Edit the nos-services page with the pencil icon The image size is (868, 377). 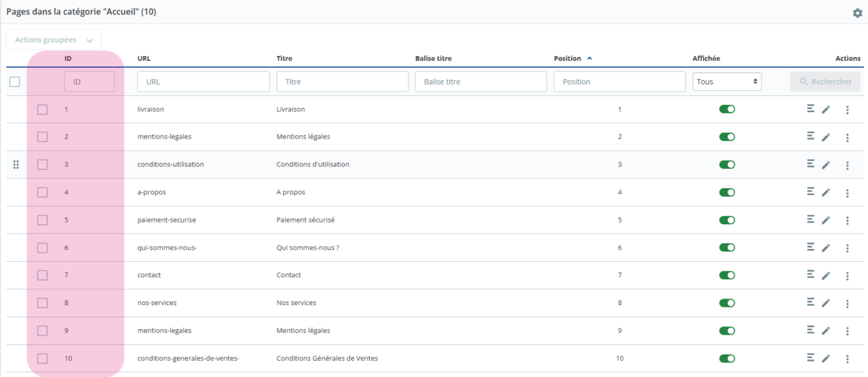pyautogui.click(x=826, y=303)
